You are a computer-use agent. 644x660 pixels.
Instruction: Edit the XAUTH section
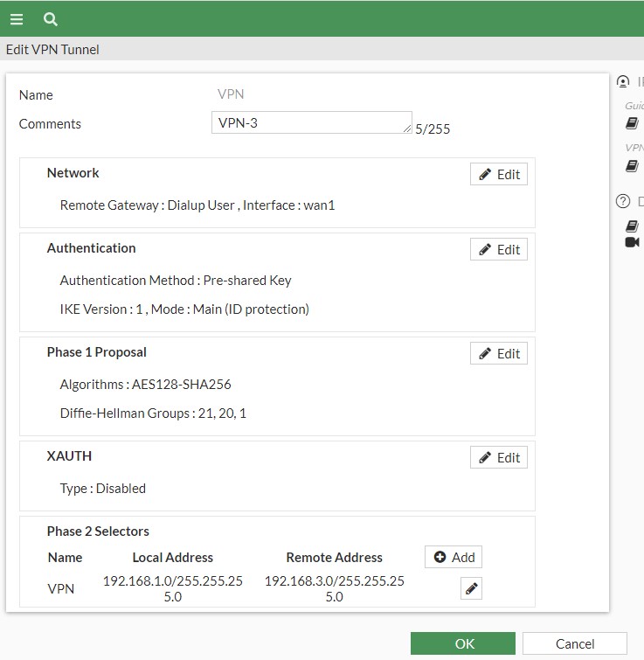498,457
